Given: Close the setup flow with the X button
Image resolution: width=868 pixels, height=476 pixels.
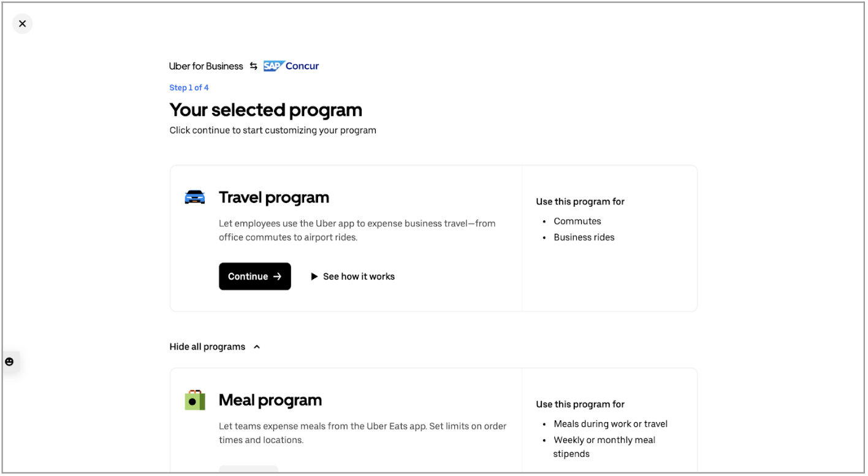Looking at the screenshot, I should point(22,23).
